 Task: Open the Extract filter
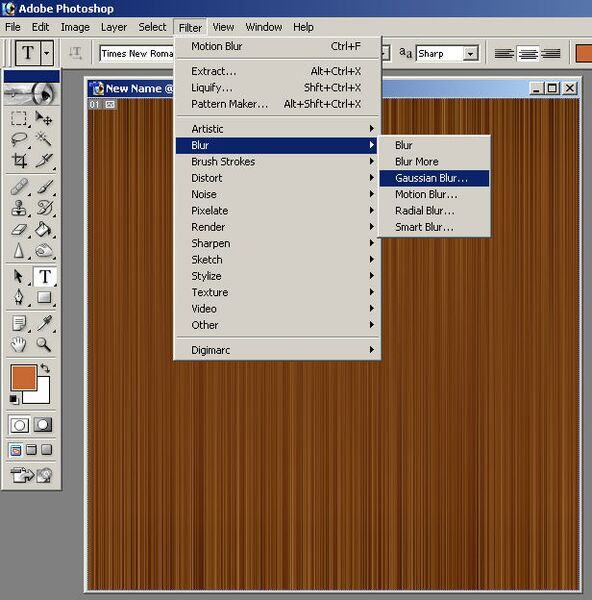(277, 71)
